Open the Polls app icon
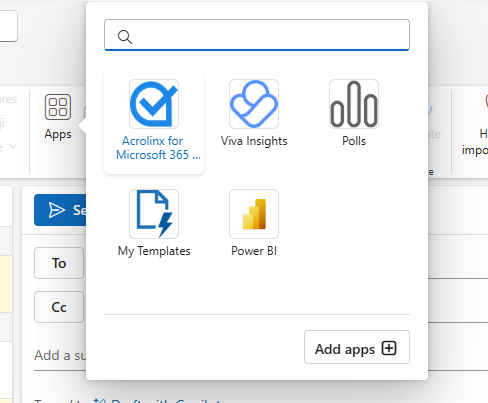The image size is (488, 403). coord(354,104)
